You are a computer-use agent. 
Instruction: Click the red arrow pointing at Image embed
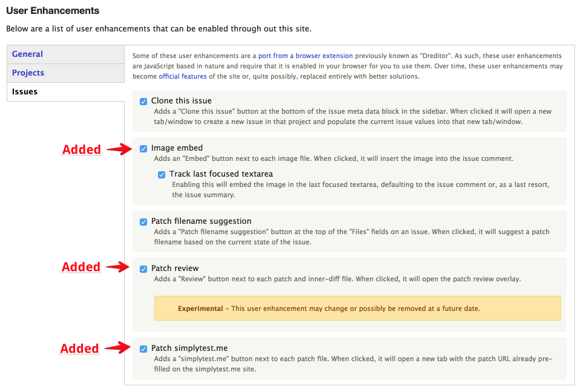(119, 149)
